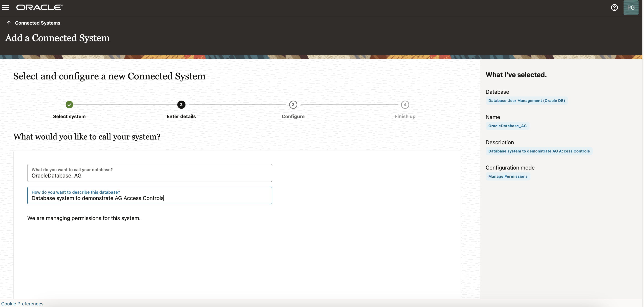Click the OracleDatabase_AG name tag
The width and height of the screenshot is (644, 307).
pos(507,126)
